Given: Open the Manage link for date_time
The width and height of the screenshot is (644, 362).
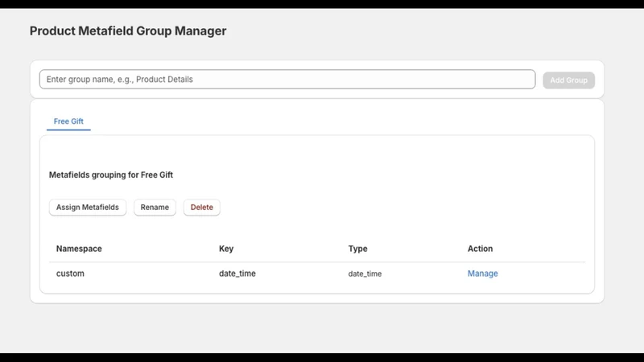Looking at the screenshot, I should click(482, 274).
